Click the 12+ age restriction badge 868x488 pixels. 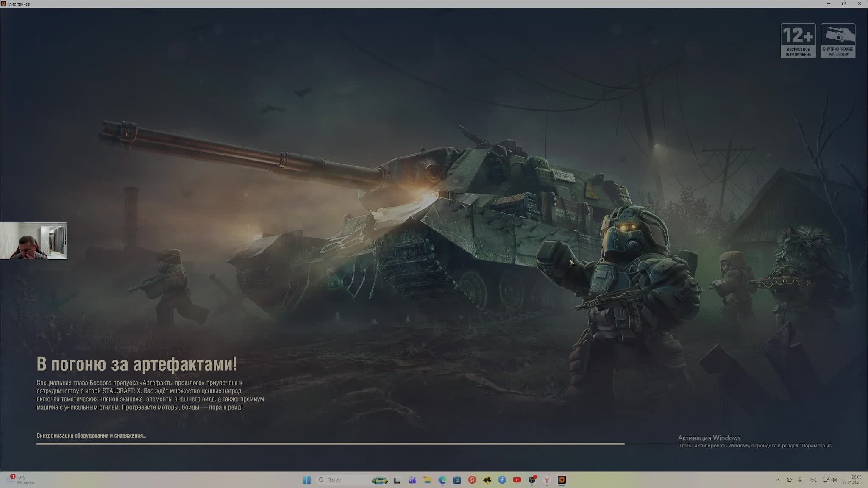tap(798, 41)
